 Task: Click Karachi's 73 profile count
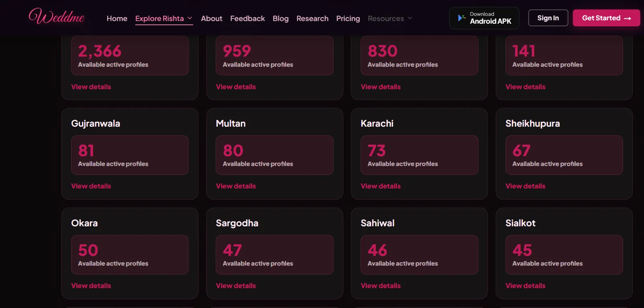(x=377, y=151)
